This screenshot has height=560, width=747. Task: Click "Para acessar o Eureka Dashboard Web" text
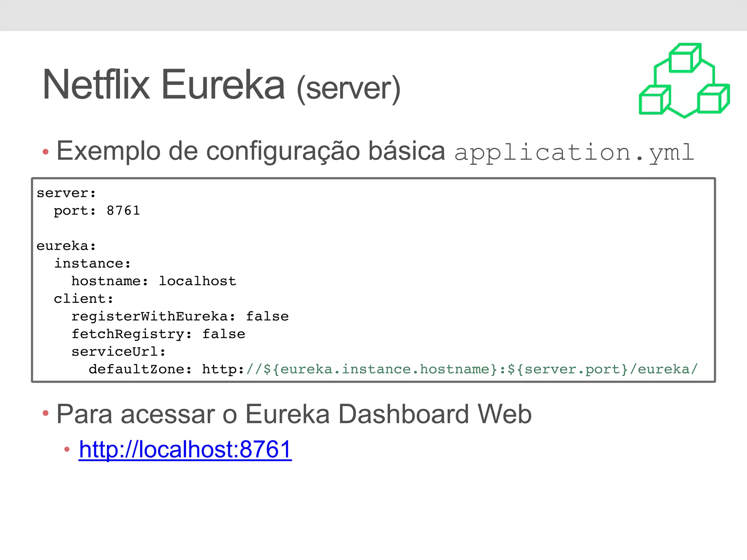(x=294, y=414)
